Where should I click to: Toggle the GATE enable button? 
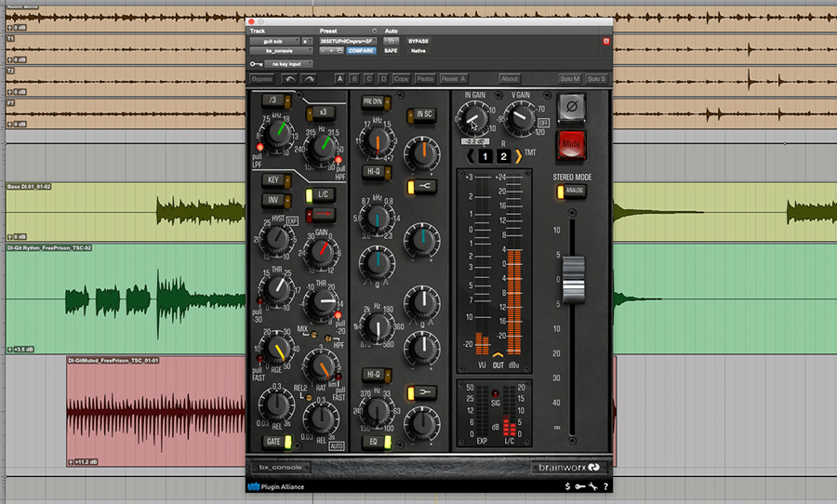[x=277, y=442]
